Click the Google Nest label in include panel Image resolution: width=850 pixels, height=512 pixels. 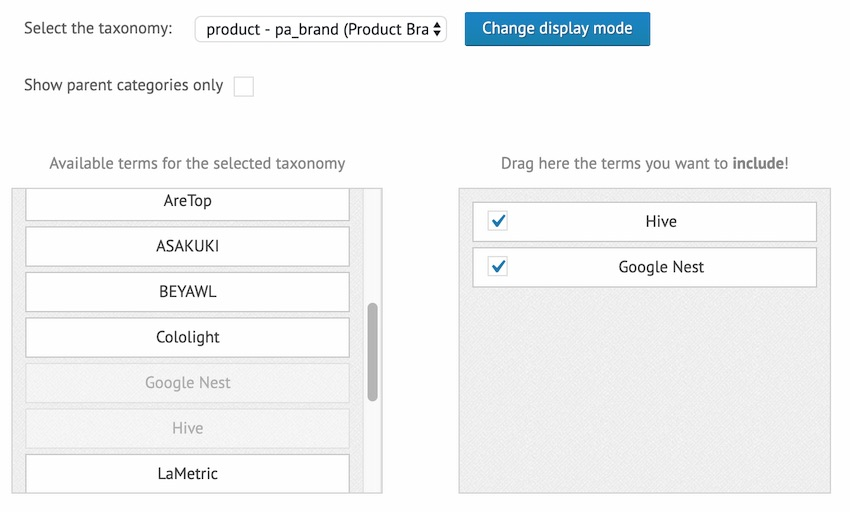(661, 267)
